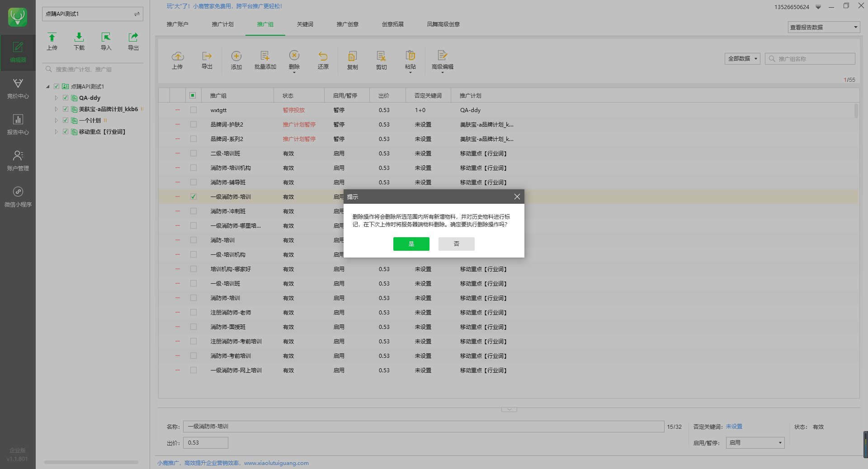This screenshot has width=868, height=469.
Task: Toggle the 一个计划 tree checkbox
Action: coord(66,120)
